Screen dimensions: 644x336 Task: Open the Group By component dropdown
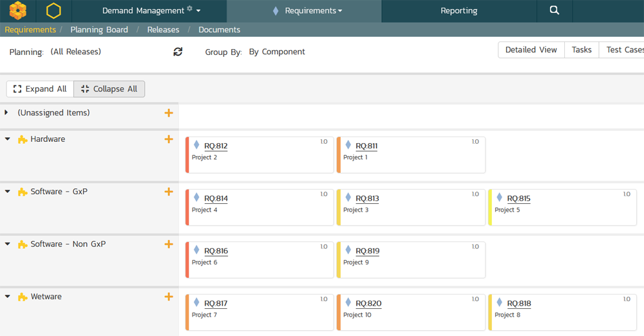pos(277,52)
